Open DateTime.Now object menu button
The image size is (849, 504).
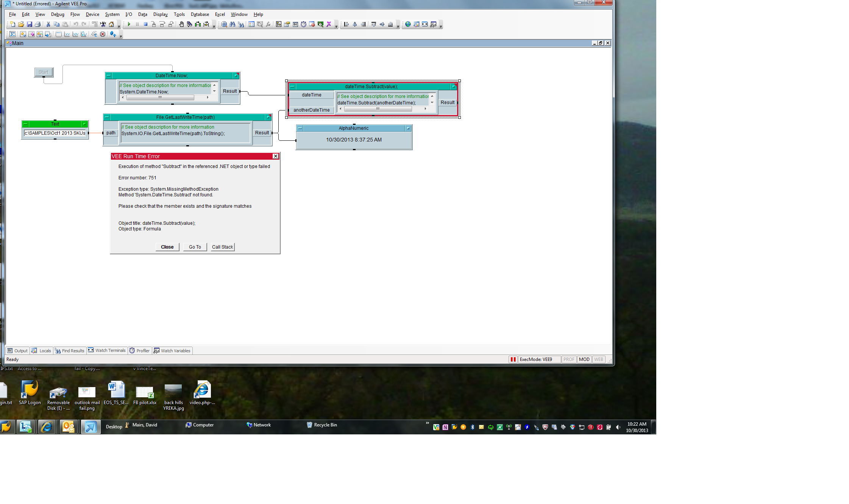tap(109, 76)
